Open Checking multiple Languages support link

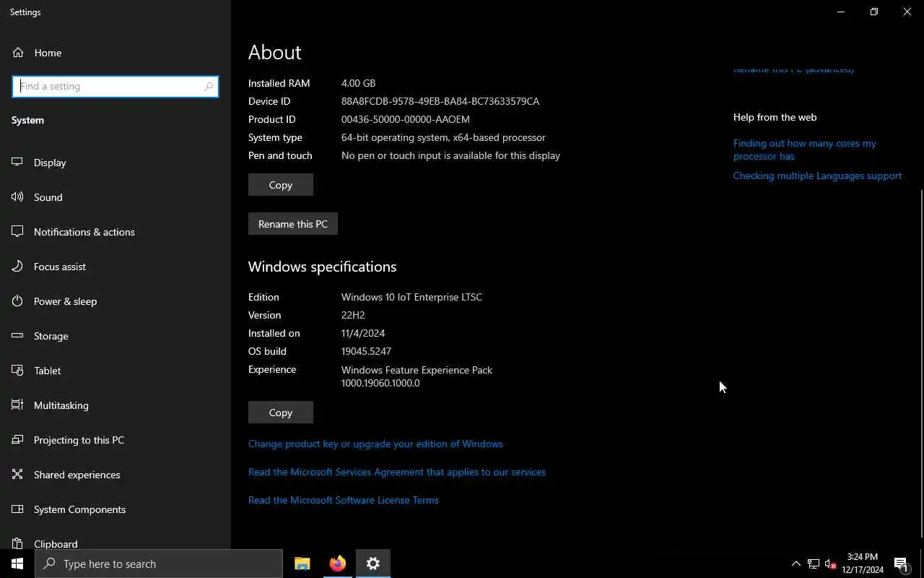pyautogui.click(x=817, y=176)
